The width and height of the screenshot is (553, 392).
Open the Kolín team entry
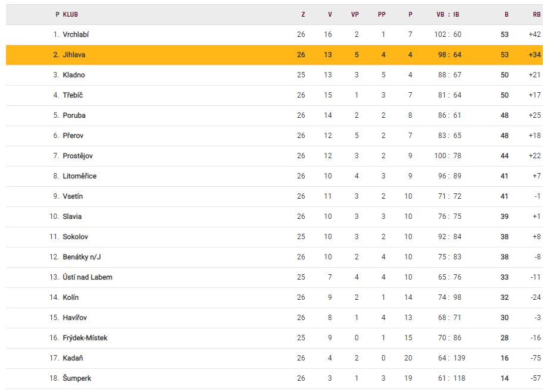point(70,297)
